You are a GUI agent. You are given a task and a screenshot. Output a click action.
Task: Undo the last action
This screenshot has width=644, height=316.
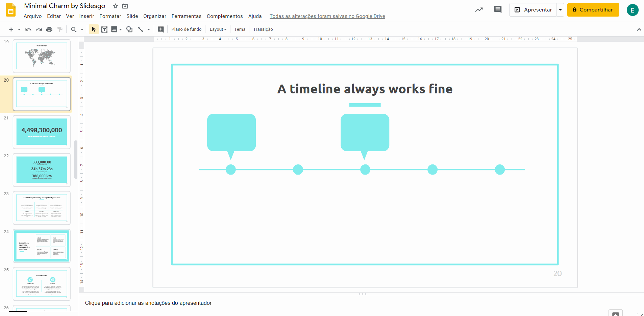coord(28,29)
